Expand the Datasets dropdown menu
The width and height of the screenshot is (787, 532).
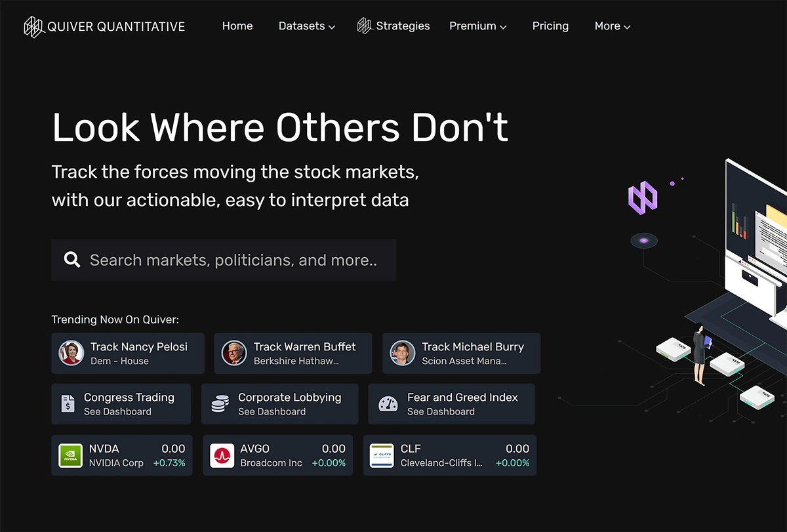pyautogui.click(x=306, y=26)
